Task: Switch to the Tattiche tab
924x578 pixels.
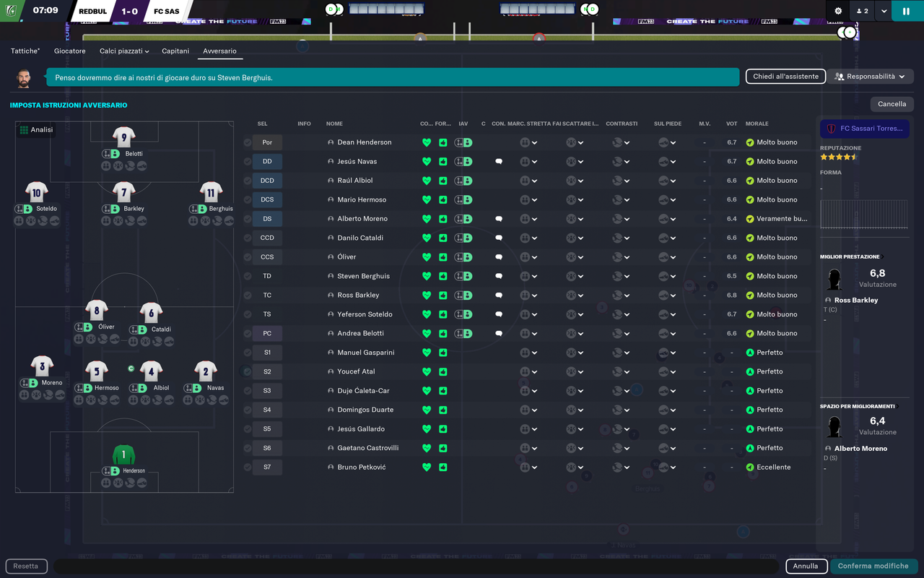Action: click(25, 51)
